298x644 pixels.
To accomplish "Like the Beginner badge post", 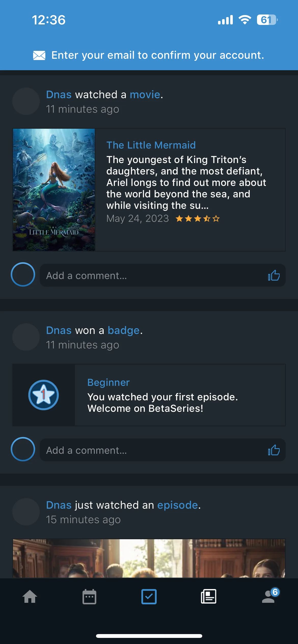I will pos(274,450).
